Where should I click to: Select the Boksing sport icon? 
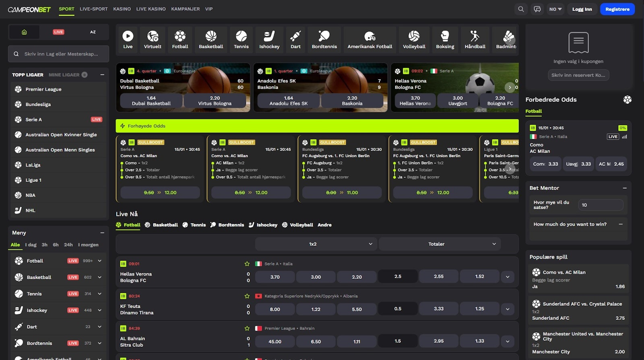click(445, 40)
